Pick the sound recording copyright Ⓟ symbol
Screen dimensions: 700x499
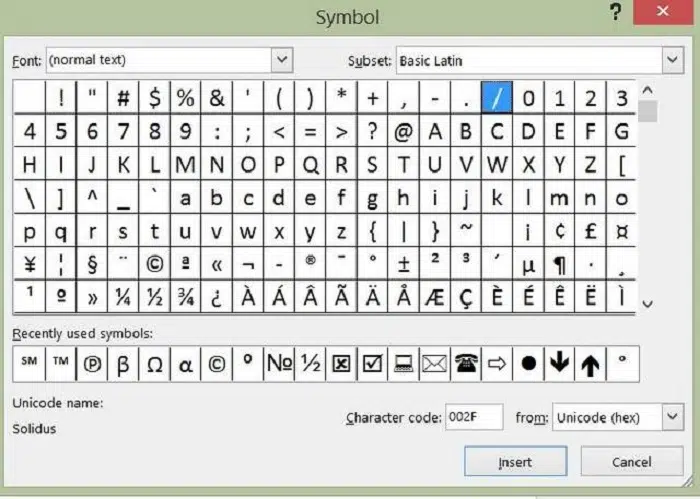coord(92,364)
